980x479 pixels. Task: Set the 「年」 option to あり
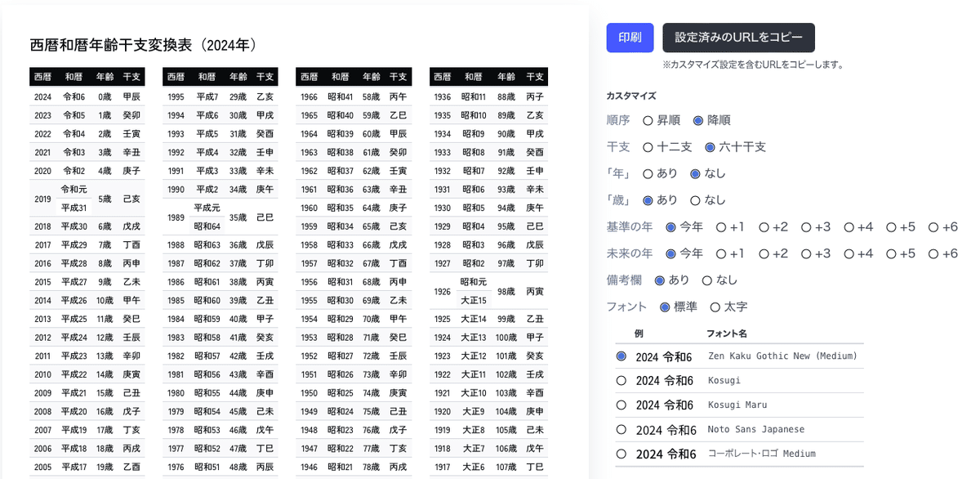648,173
